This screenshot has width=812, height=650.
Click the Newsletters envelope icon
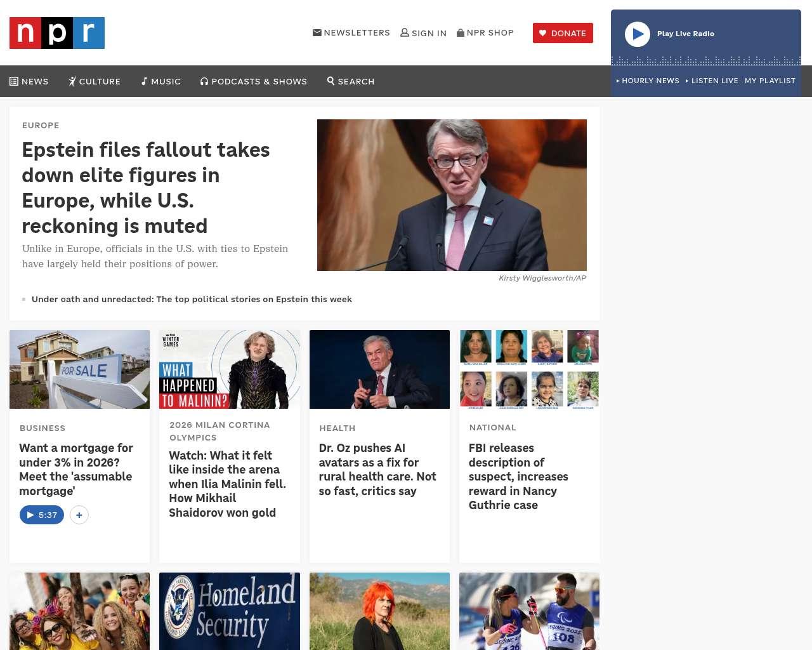point(317,32)
